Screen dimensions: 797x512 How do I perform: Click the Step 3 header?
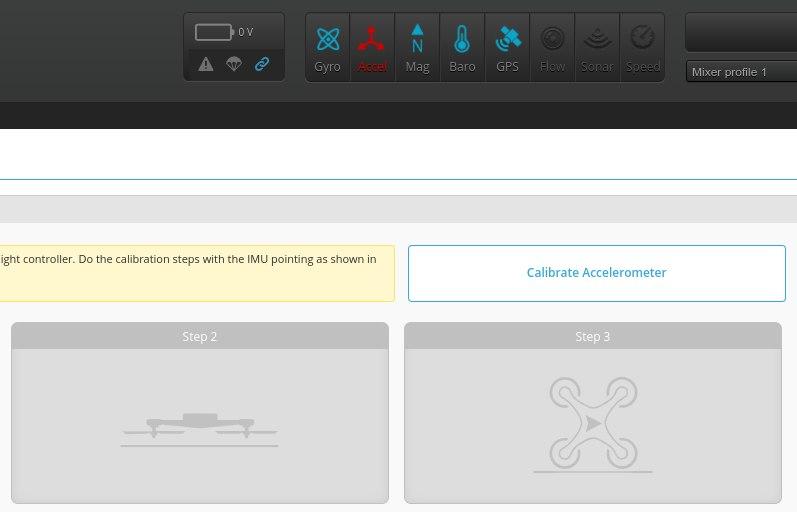click(x=593, y=336)
